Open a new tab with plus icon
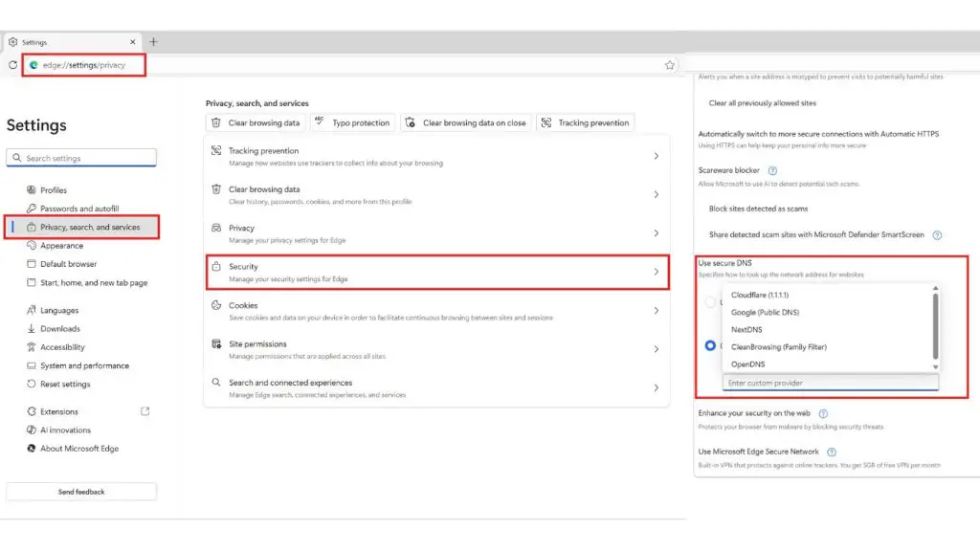Viewport: 980px width, 551px height. (x=153, y=42)
